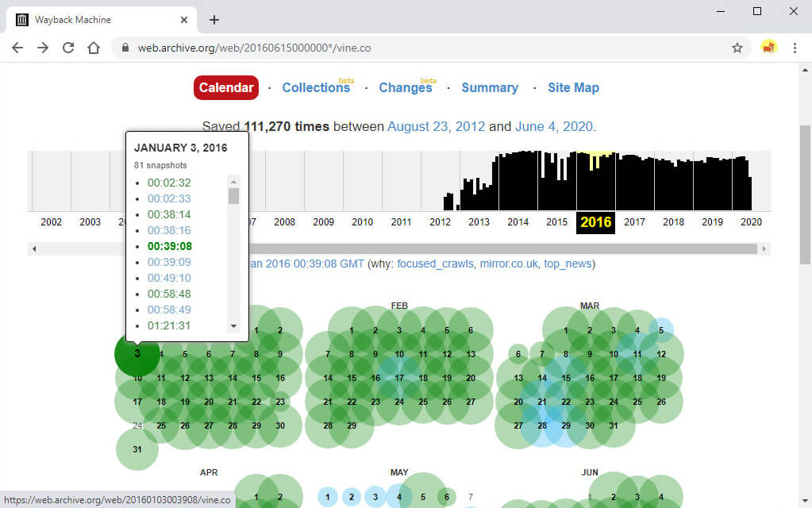Open the 00:58:48 snapshot
The height and width of the screenshot is (508, 812).
[169, 294]
